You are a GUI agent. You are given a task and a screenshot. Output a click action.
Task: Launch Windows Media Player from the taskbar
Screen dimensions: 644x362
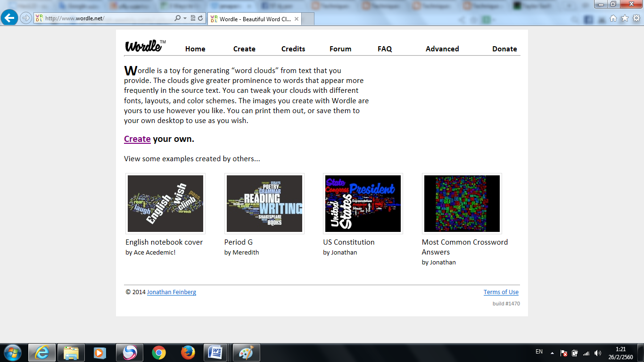point(100,353)
